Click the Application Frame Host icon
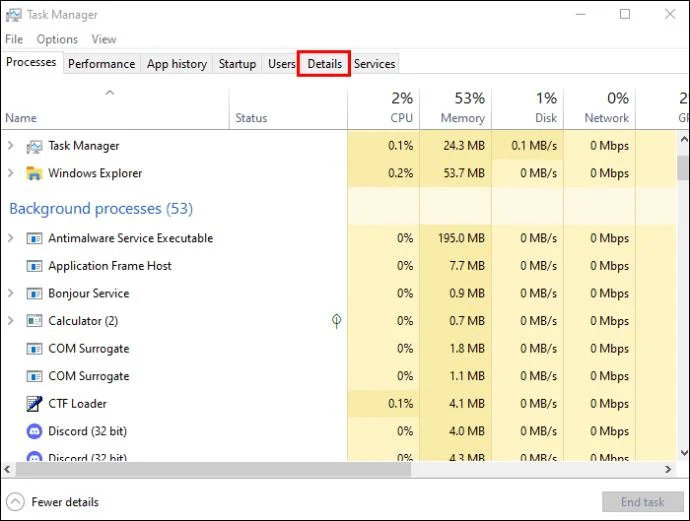This screenshot has width=690, height=521. coord(34,266)
